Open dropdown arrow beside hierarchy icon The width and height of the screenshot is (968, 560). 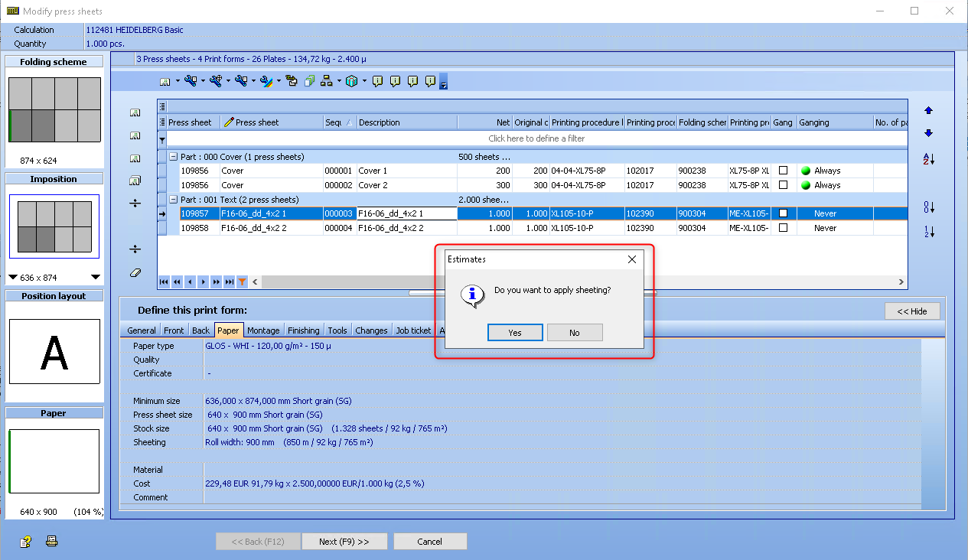(x=339, y=81)
